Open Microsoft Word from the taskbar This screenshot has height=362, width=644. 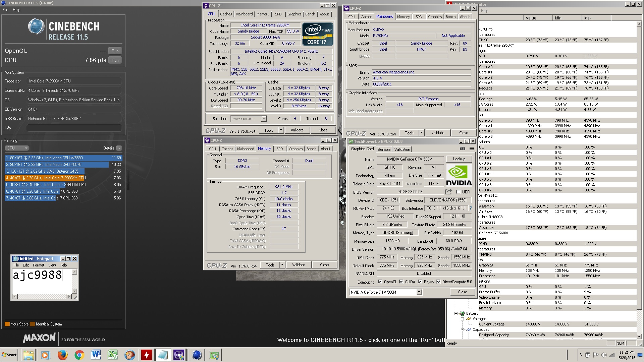pyautogui.click(x=96, y=355)
